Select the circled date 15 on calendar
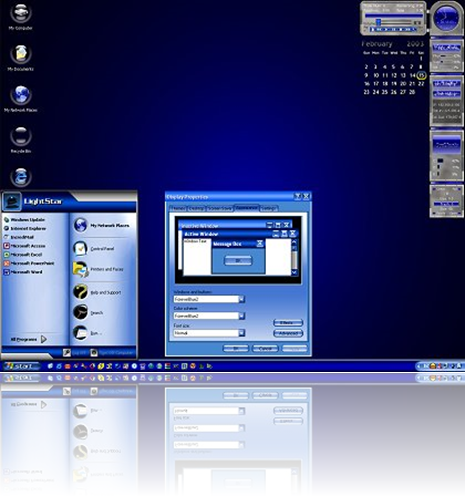465x496 pixels. pos(421,75)
